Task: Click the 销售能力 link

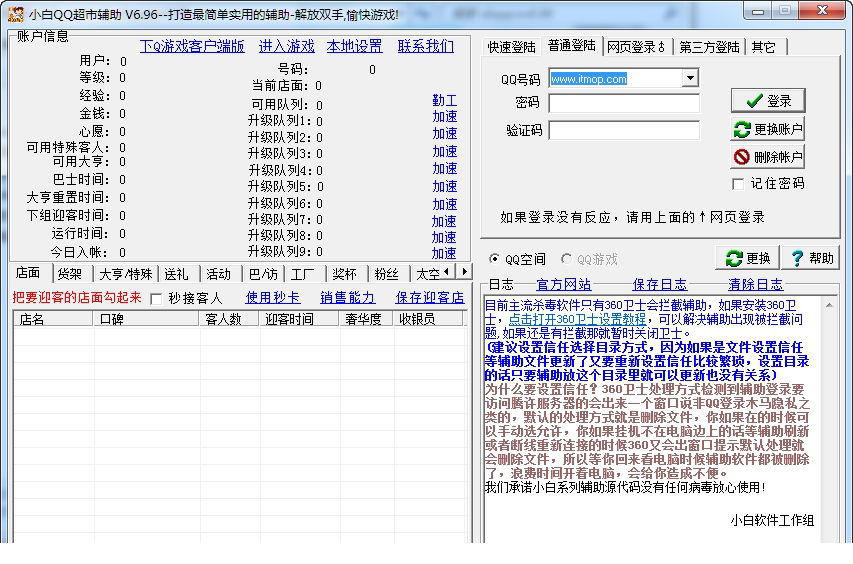Action: [x=348, y=298]
